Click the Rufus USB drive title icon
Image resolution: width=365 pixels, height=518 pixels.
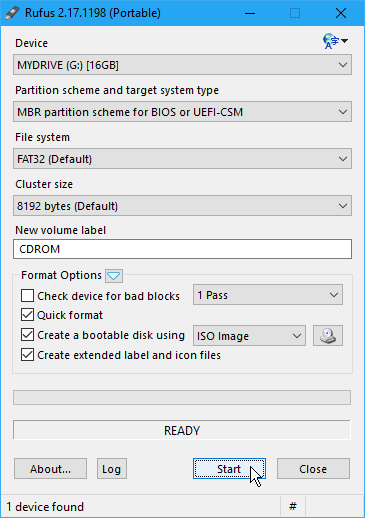(x=12, y=13)
